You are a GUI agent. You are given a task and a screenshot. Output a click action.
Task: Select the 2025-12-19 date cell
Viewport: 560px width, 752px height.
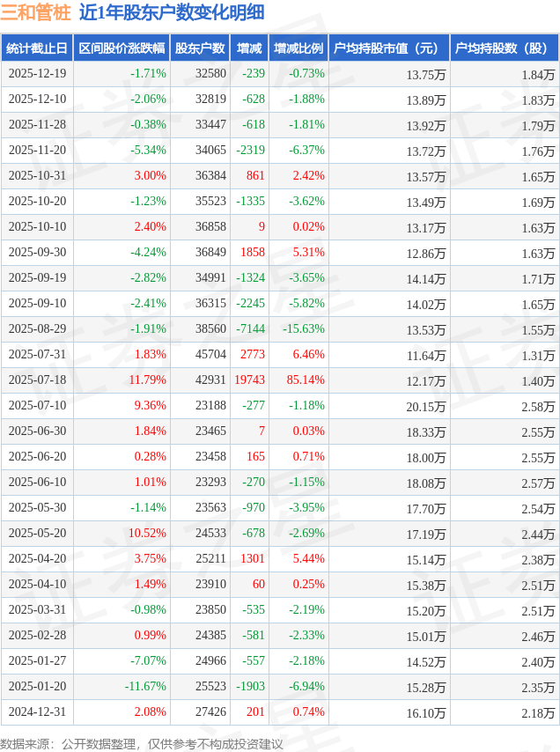coord(37,74)
